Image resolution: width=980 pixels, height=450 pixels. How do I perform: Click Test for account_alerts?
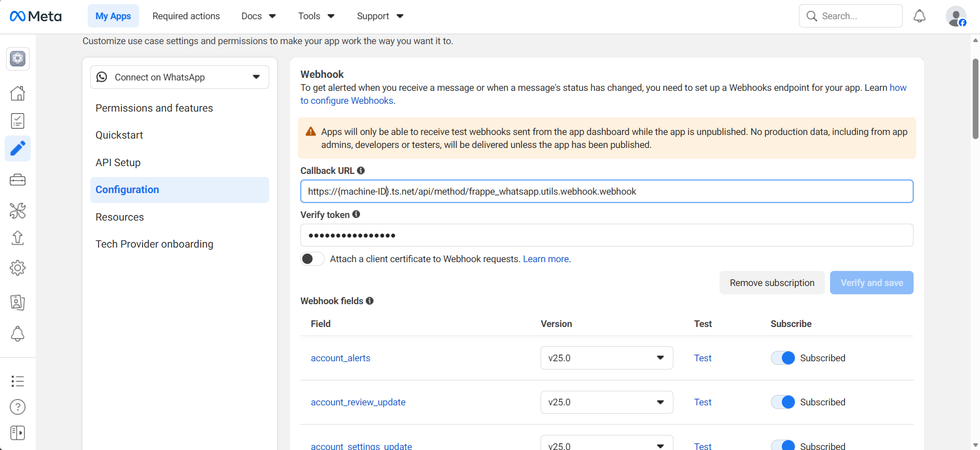pos(702,358)
